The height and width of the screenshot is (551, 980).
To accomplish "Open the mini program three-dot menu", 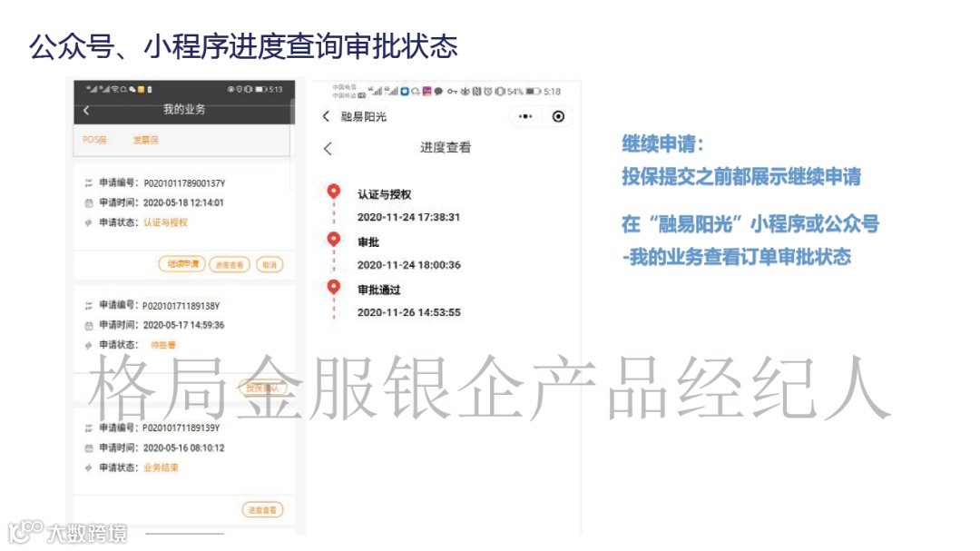I will (525, 116).
